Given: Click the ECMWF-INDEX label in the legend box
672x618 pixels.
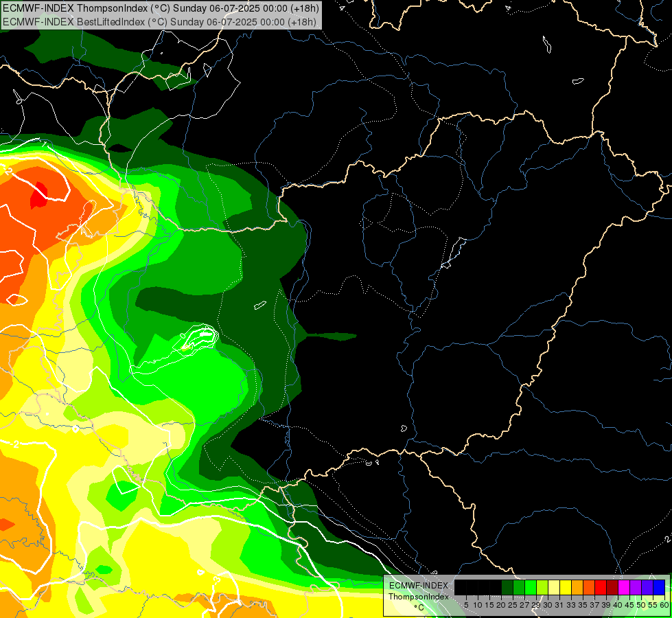Looking at the screenshot, I should [x=419, y=586].
